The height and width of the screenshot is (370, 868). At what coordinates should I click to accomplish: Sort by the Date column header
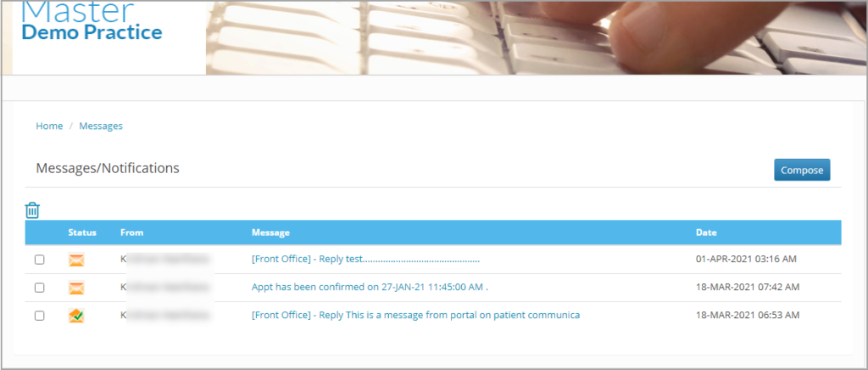coord(706,233)
